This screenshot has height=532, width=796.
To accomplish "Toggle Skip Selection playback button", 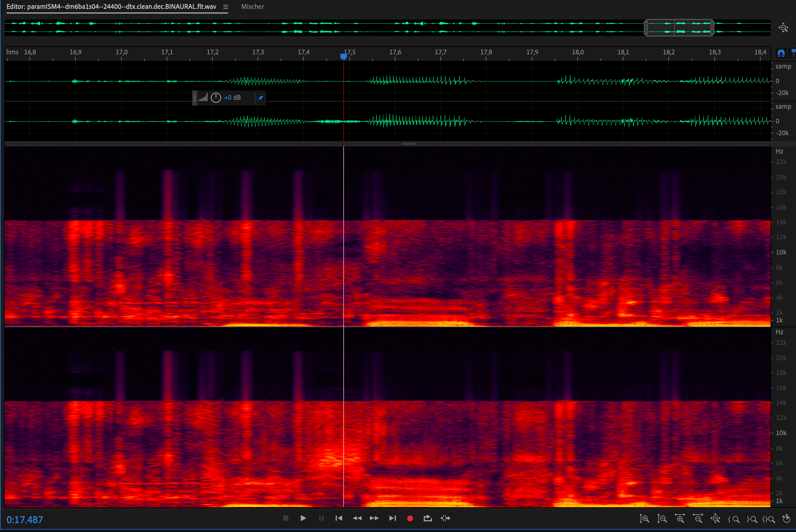I will point(445,518).
